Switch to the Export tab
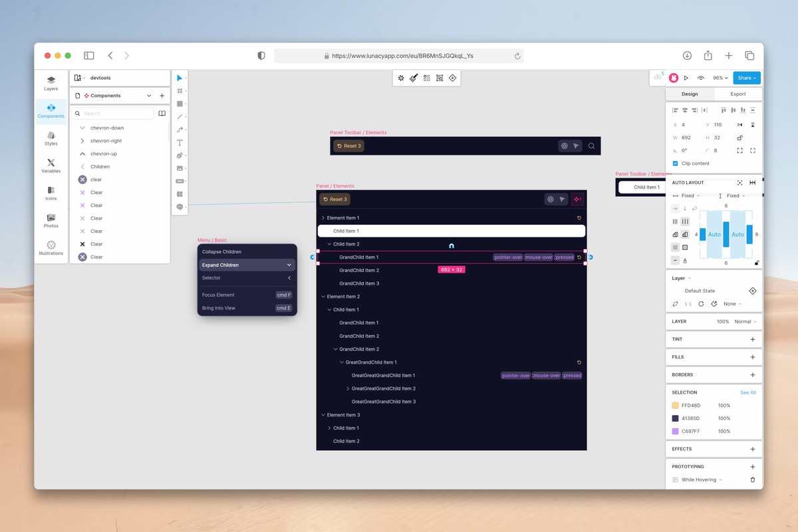The width and height of the screenshot is (798, 532). click(x=737, y=94)
